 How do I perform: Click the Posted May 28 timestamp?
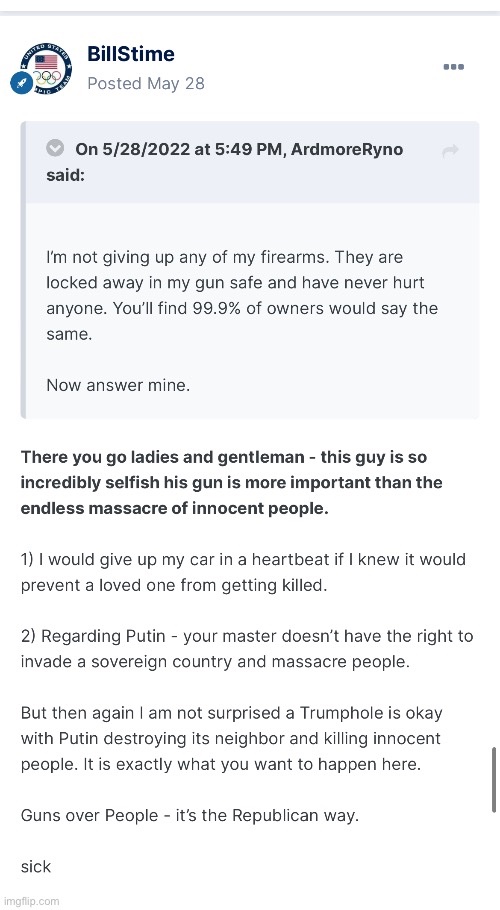(x=146, y=84)
